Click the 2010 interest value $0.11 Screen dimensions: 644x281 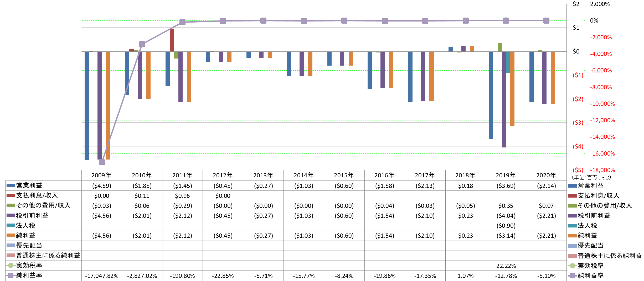pos(142,196)
